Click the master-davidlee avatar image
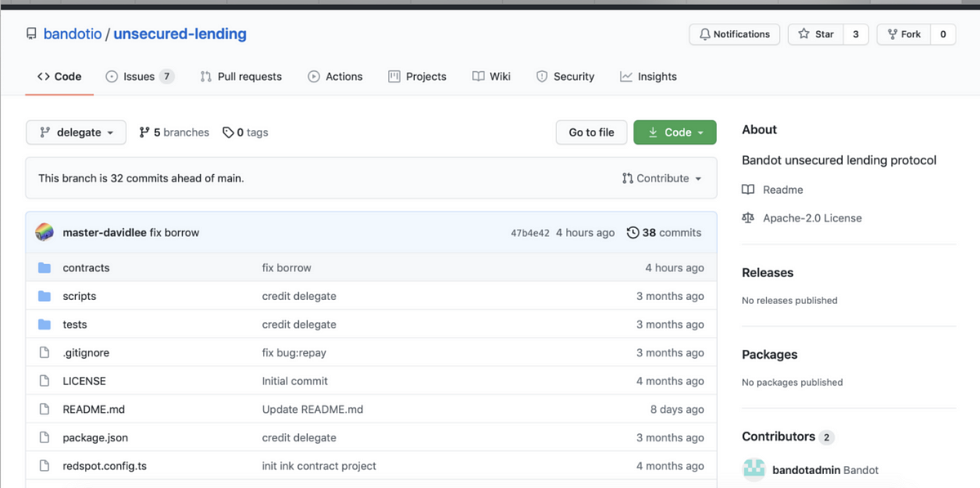980x488 pixels. [45, 232]
